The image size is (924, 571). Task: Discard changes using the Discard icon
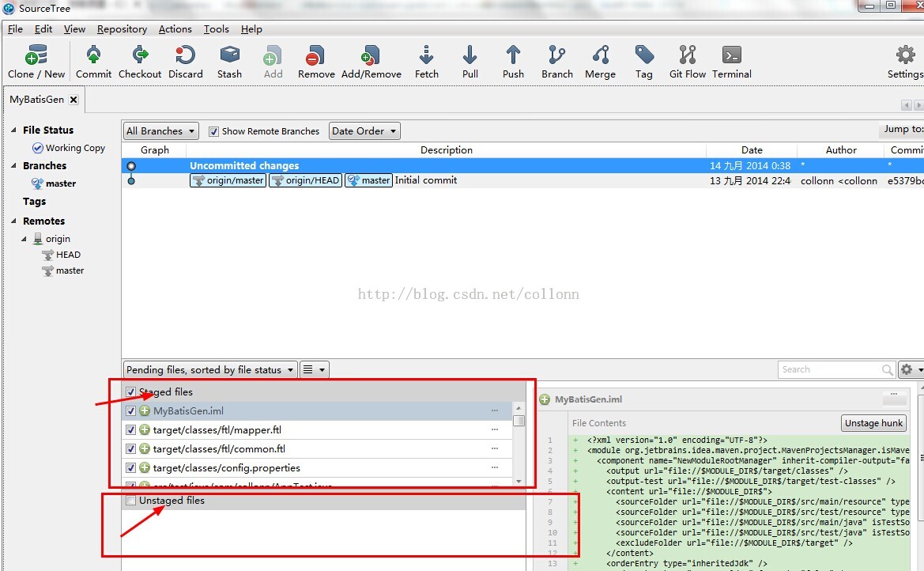tap(185, 59)
